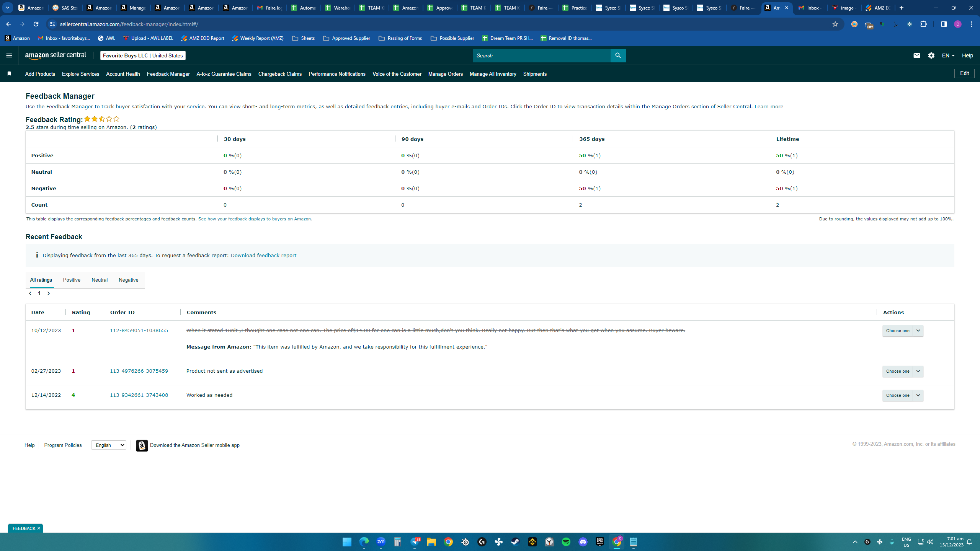Open Manage Orders in the nav bar
980x551 pixels.
[x=446, y=74]
